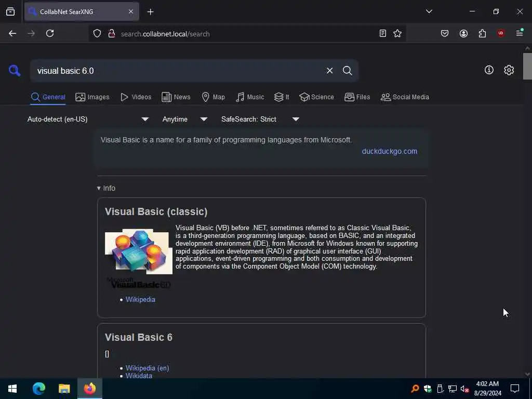Switch to the It category tab
532x399 pixels.
[282, 97]
